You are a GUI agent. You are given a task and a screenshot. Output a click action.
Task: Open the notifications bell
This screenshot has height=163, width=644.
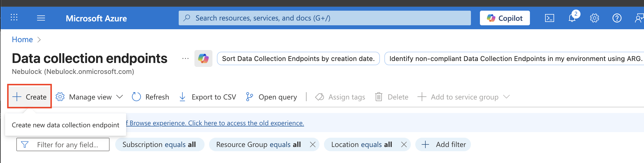point(572,18)
